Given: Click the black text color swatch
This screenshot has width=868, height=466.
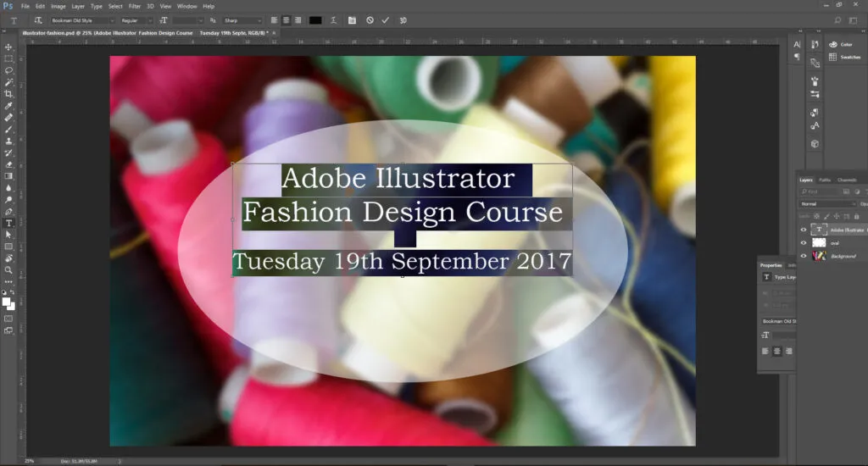Looking at the screenshot, I should pyautogui.click(x=315, y=20).
